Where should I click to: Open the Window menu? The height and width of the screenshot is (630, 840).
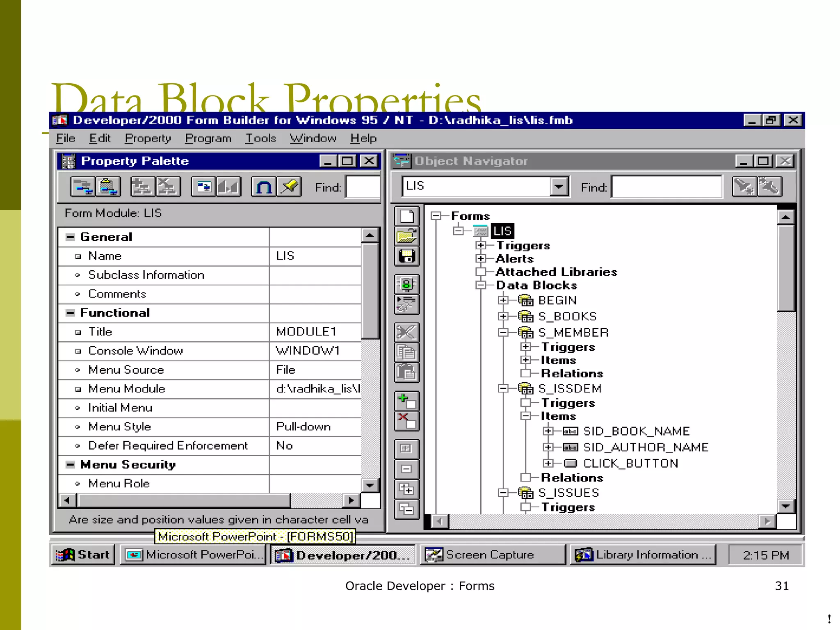[313, 139]
